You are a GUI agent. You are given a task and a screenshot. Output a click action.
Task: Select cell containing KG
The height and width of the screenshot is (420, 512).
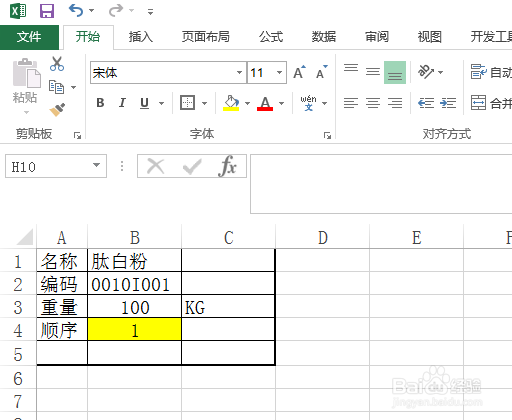pos(228,307)
